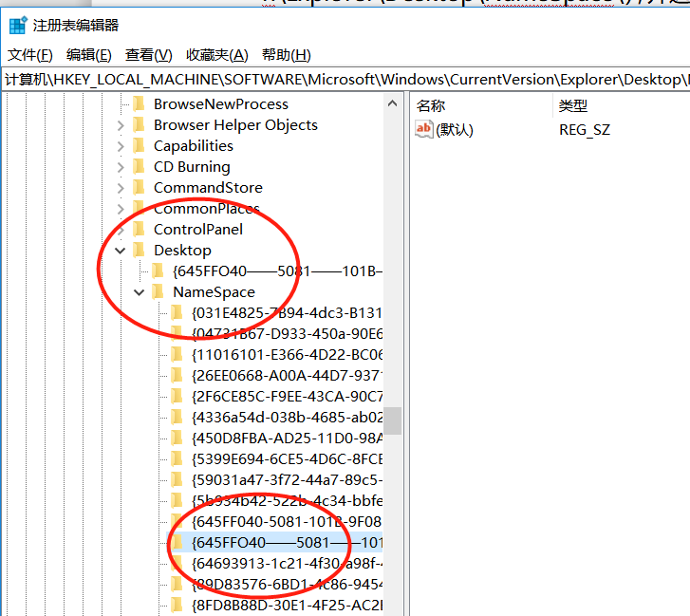The width and height of the screenshot is (690, 616).
Task: Expand the CD Burning key
Action: pyautogui.click(x=121, y=167)
